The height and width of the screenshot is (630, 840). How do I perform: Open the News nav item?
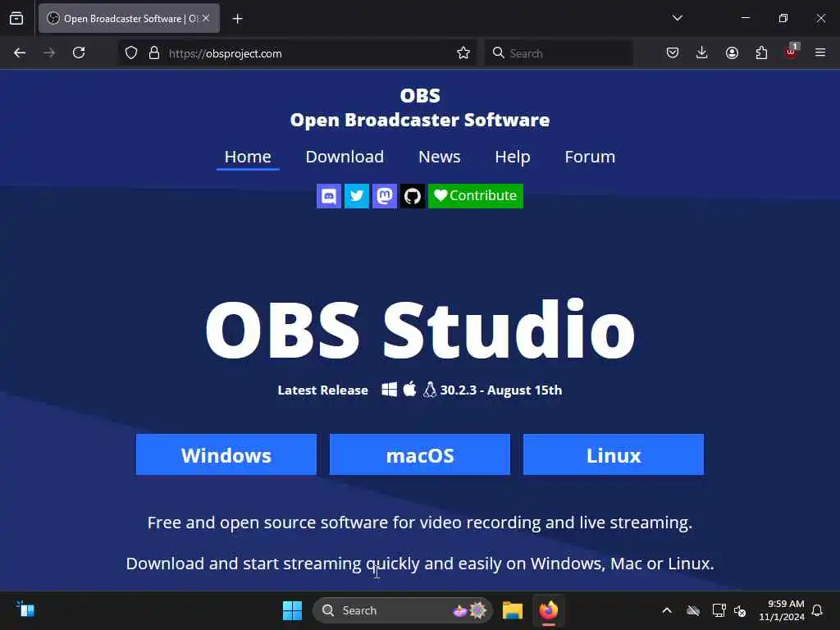click(x=440, y=157)
